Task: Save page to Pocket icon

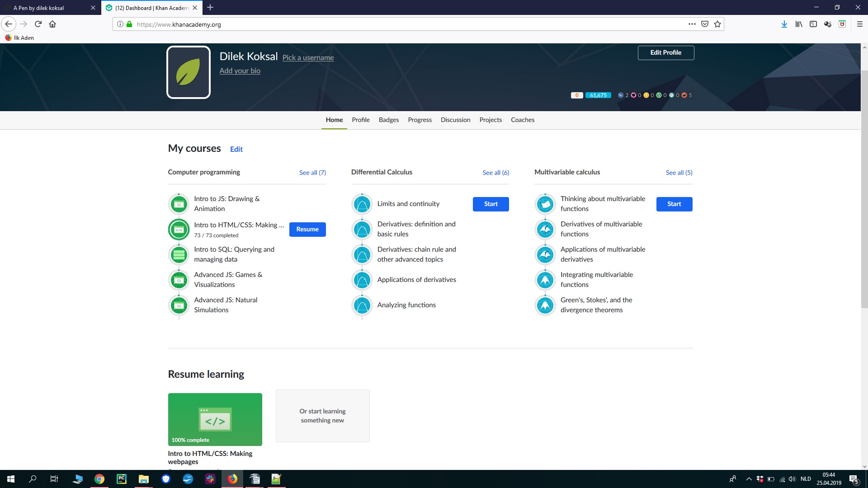Action: [x=705, y=24]
